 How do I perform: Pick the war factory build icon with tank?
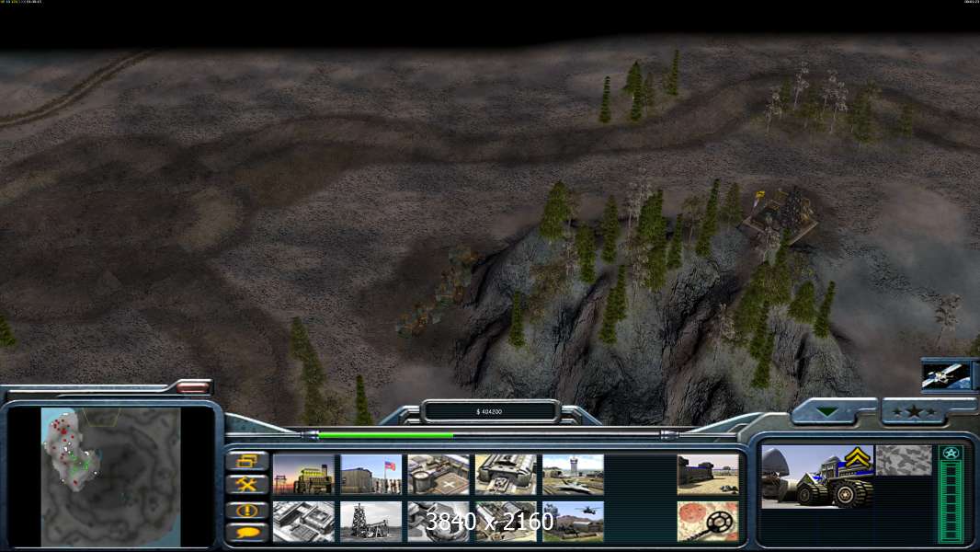pos(506,475)
